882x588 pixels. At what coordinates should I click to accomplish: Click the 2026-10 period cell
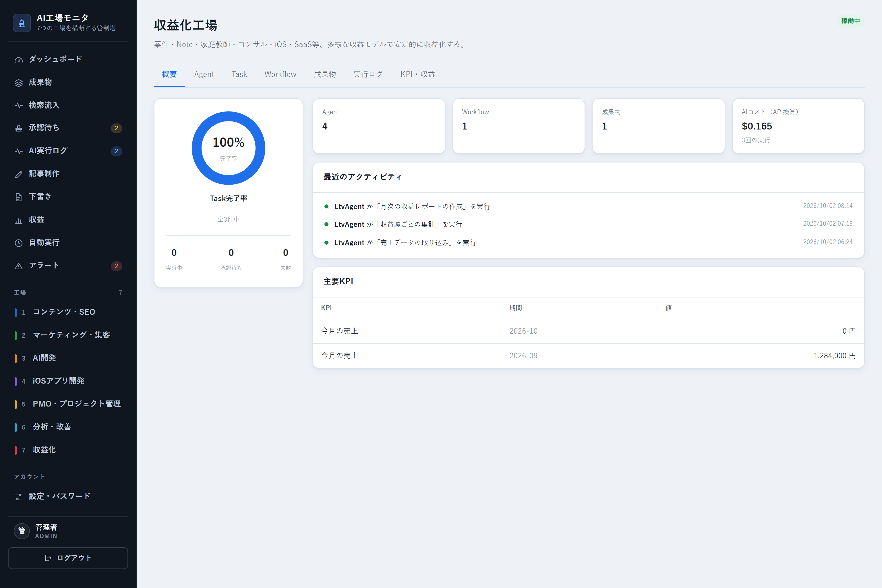523,331
